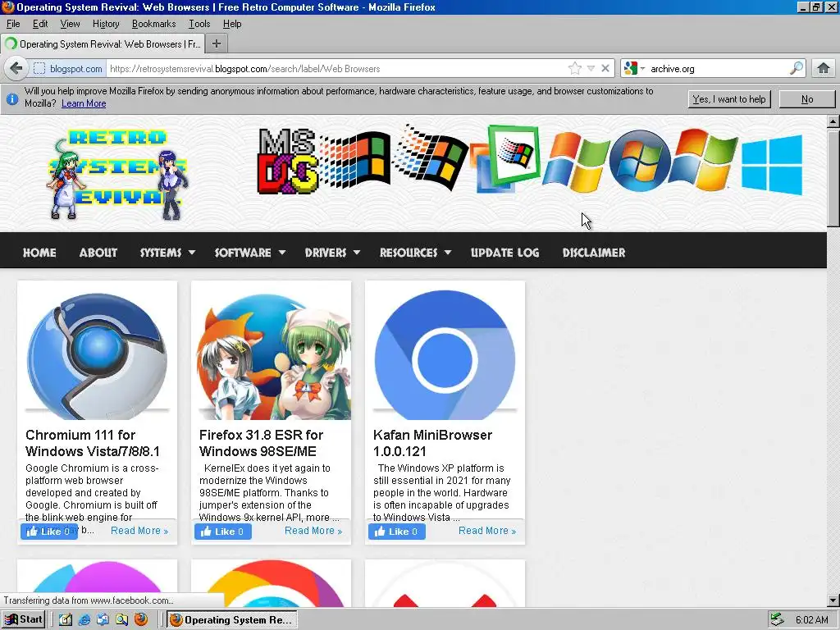Select the Operating System Revival browser tab
Viewport: 840px width, 630px height.
click(103, 44)
